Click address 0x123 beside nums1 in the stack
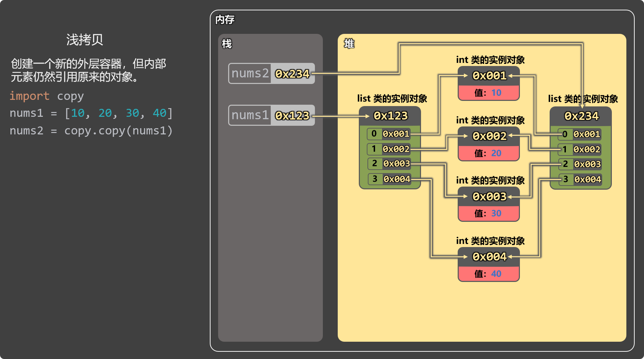This screenshot has width=644, height=359. tap(292, 115)
